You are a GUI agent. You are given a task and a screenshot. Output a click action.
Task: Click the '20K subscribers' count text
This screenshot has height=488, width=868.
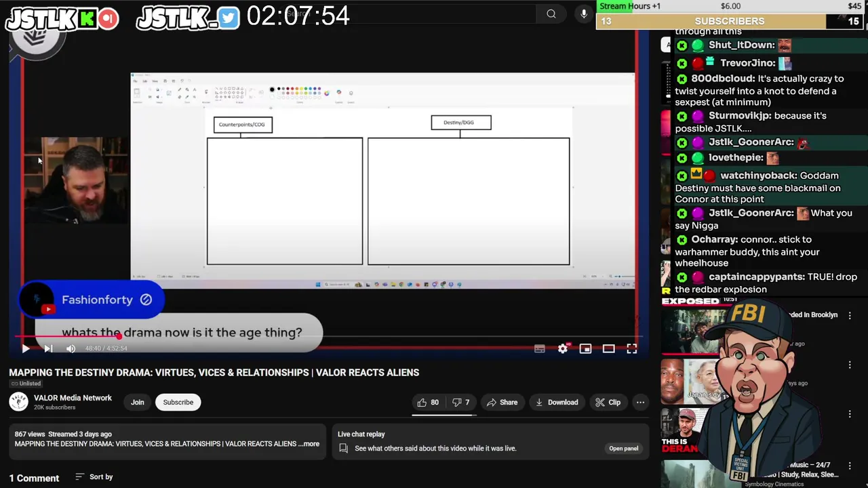55,408
